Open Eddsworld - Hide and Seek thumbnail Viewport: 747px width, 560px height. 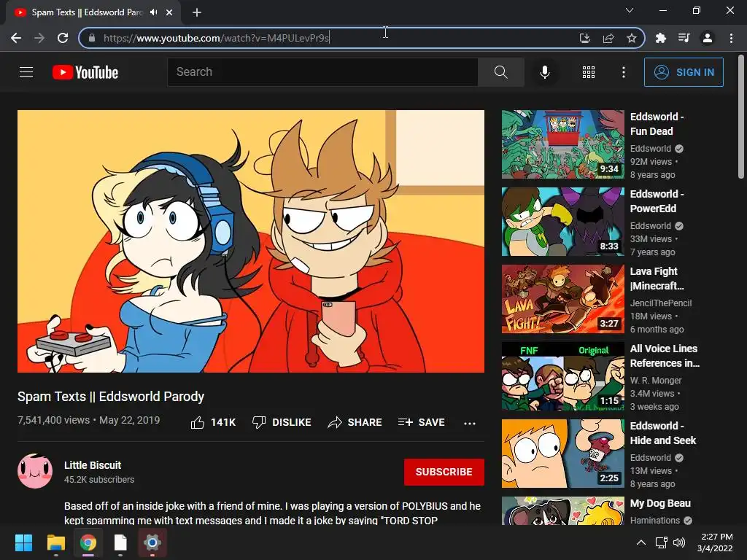coord(562,454)
